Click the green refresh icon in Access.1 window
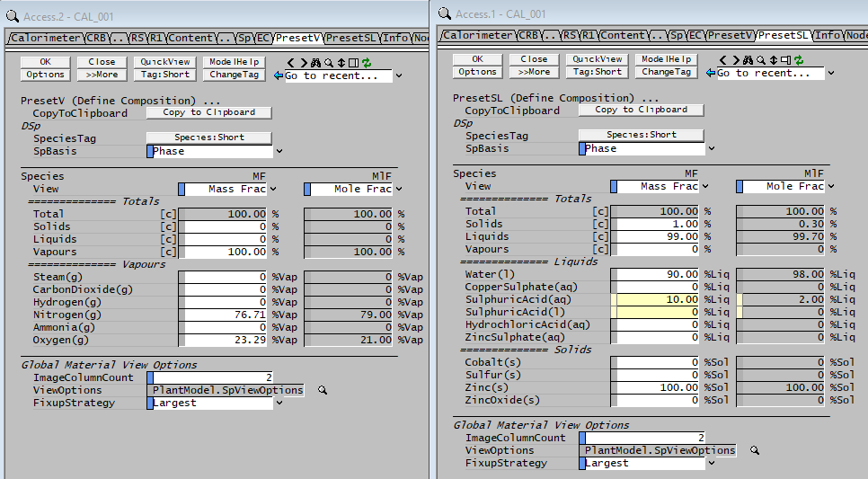The width and height of the screenshot is (868, 479). click(798, 60)
